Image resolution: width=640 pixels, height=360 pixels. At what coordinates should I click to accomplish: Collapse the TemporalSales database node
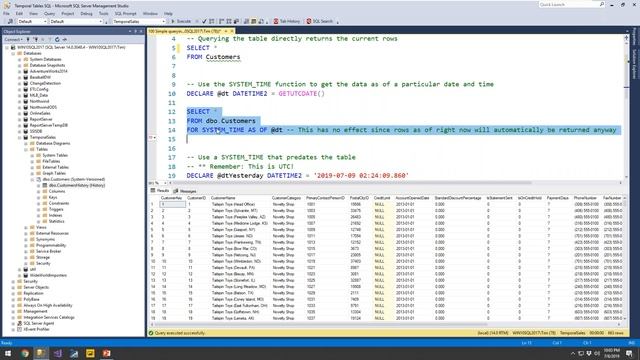tap(20, 138)
